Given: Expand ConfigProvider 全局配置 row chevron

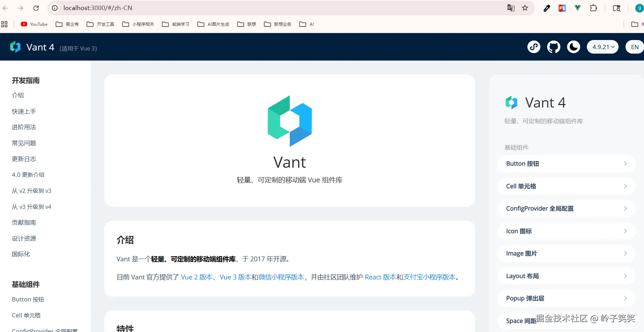Looking at the screenshot, I should (626, 208).
